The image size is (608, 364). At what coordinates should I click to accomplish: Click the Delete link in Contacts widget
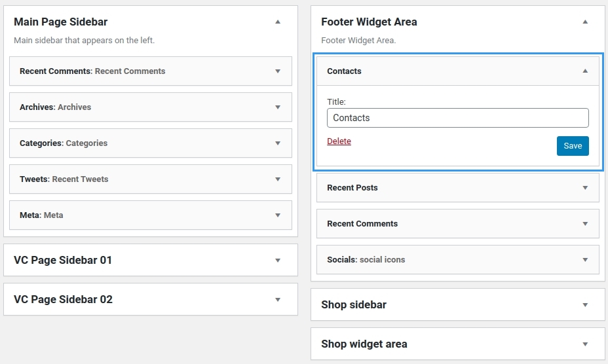(339, 141)
